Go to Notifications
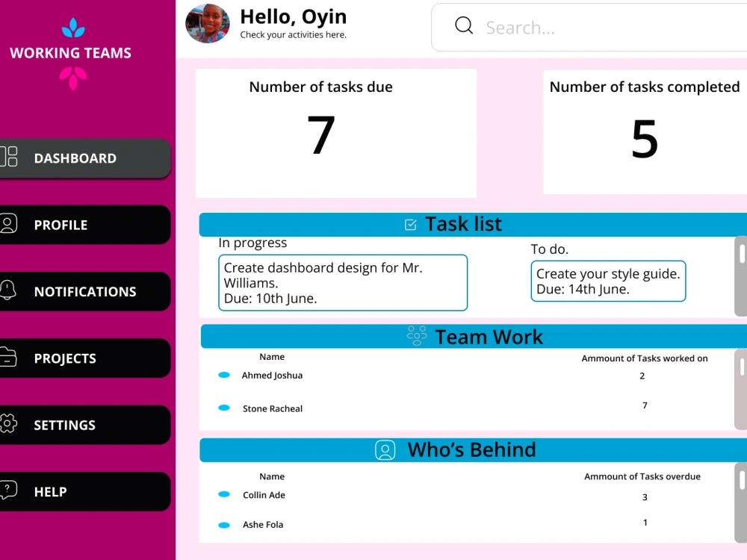 85,291
